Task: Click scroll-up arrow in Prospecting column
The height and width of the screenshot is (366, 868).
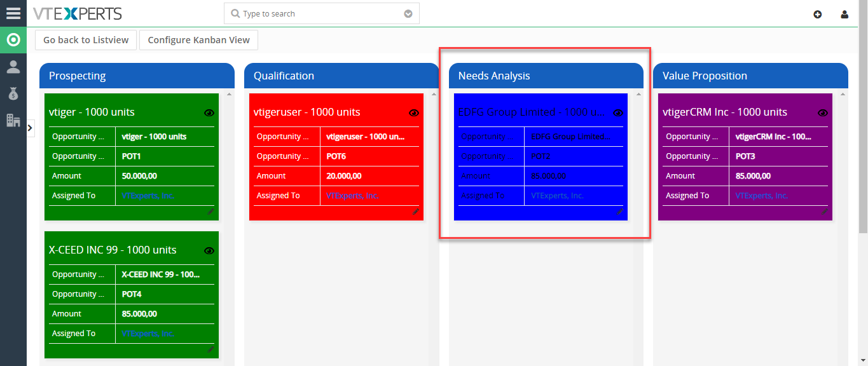Action: pos(229,94)
